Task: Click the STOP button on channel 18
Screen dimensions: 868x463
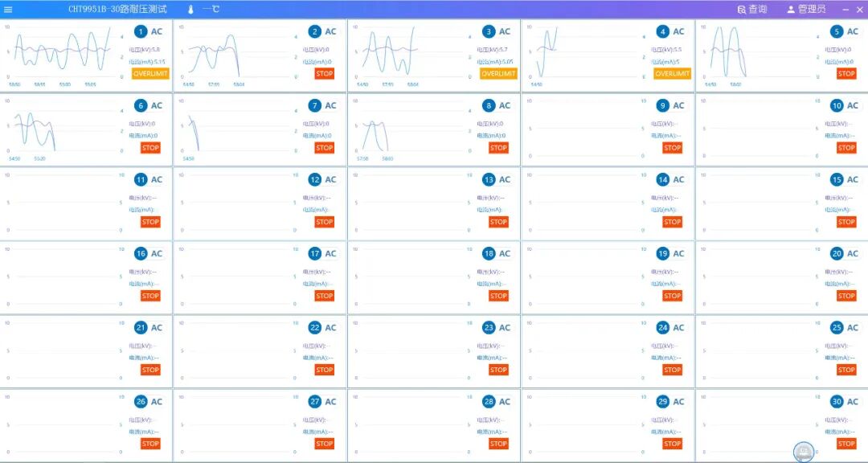Action: (x=498, y=296)
